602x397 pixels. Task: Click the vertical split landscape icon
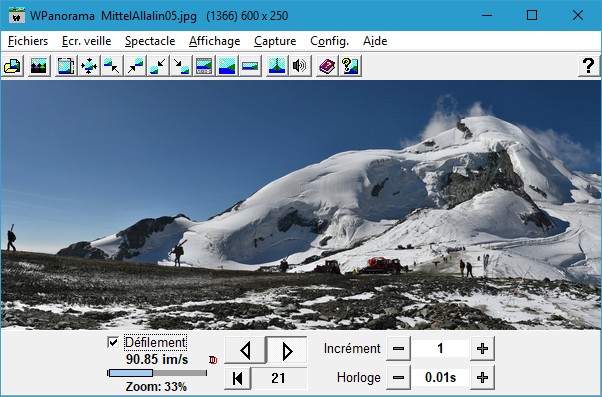point(277,66)
